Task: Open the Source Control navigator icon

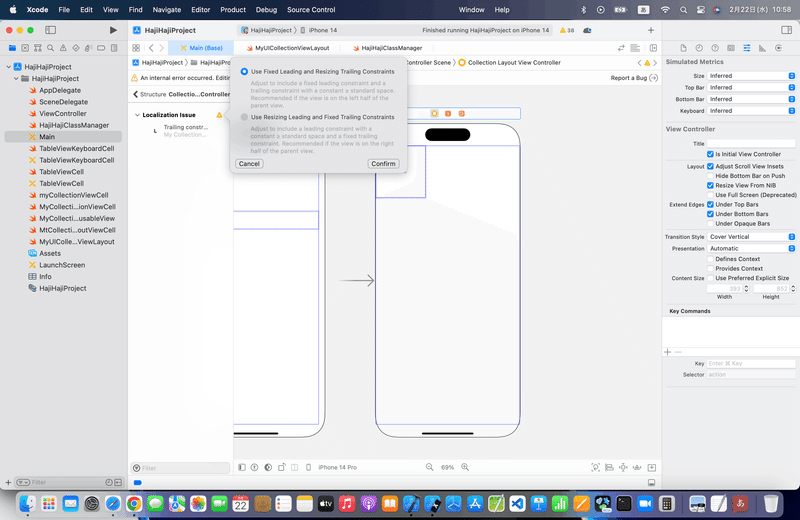Action: 25,48
